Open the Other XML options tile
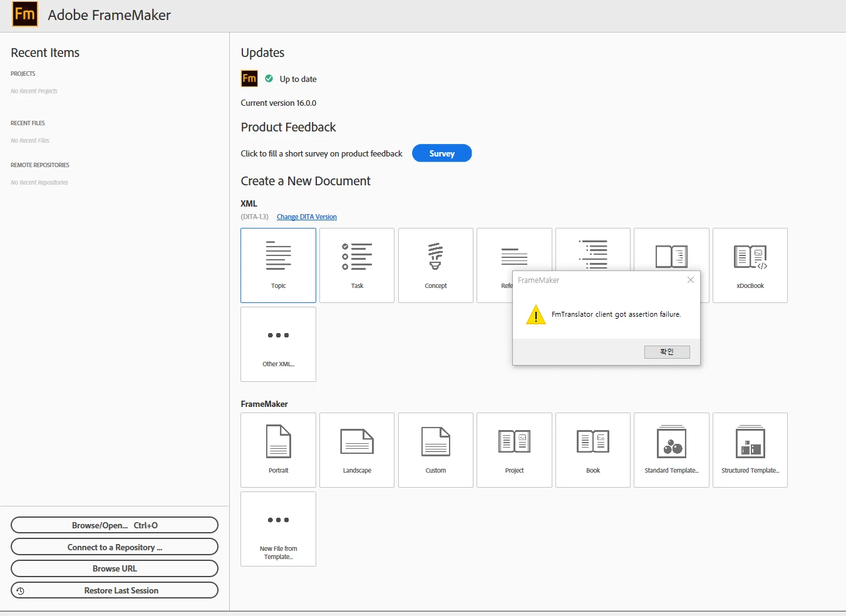 pyautogui.click(x=278, y=344)
